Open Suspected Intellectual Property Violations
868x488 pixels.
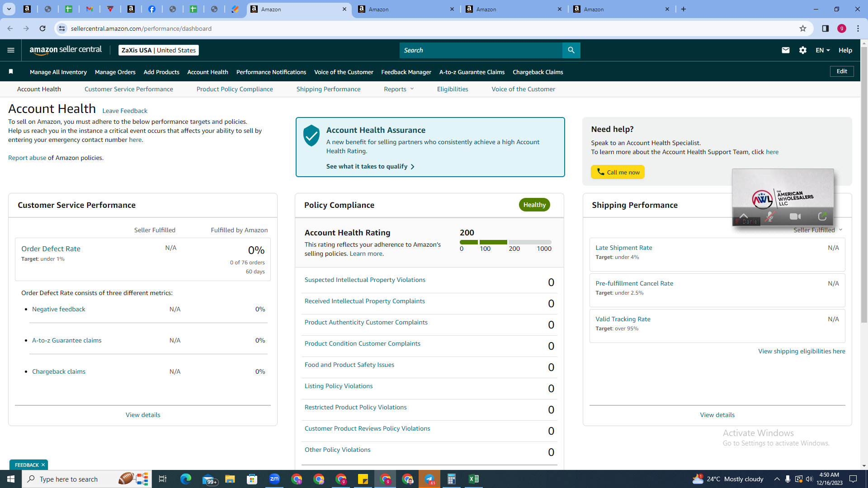pos(365,280)
